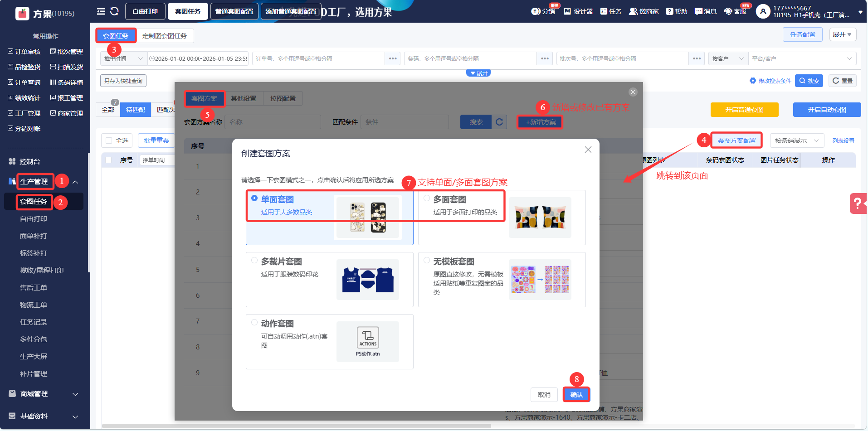Select the 动作套图 radio option
The width and height of the screenshot is (868, 431).
254,322
